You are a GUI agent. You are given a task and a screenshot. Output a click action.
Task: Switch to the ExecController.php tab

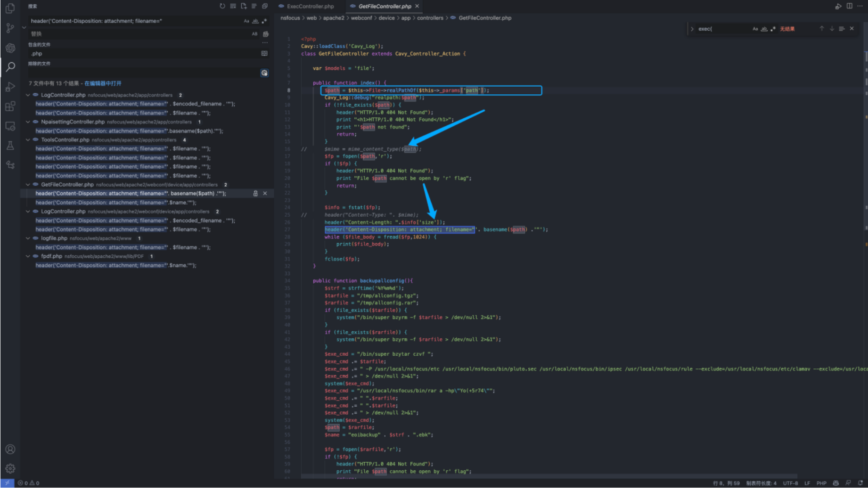pyautogui.click(x=310, y=6)
